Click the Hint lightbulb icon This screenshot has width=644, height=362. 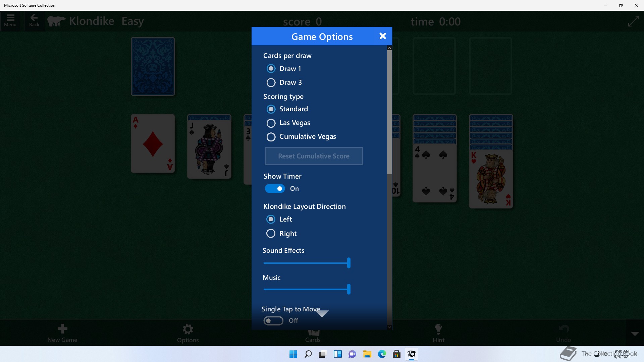[x=438, y=333]
